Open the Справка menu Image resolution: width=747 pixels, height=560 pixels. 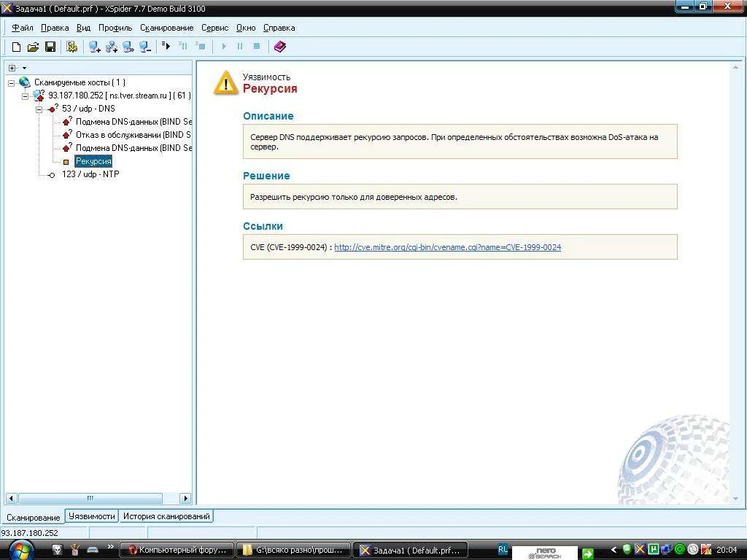tap(279, 28)
